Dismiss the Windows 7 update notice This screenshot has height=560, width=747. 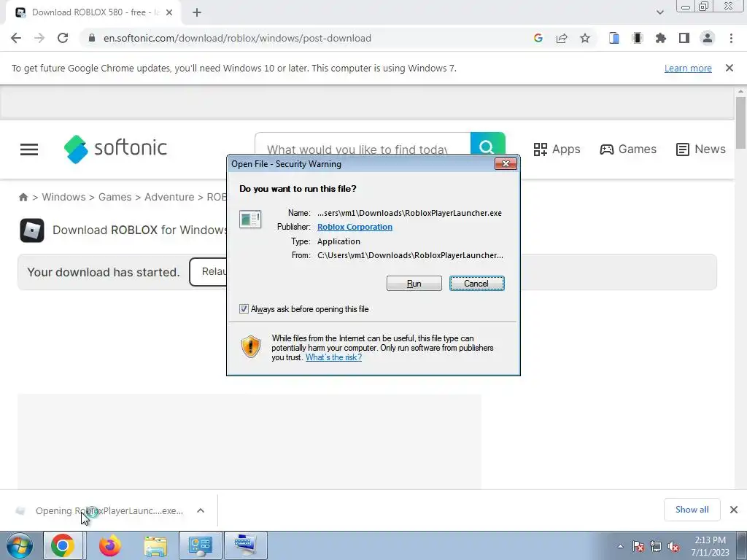point(729,68)
